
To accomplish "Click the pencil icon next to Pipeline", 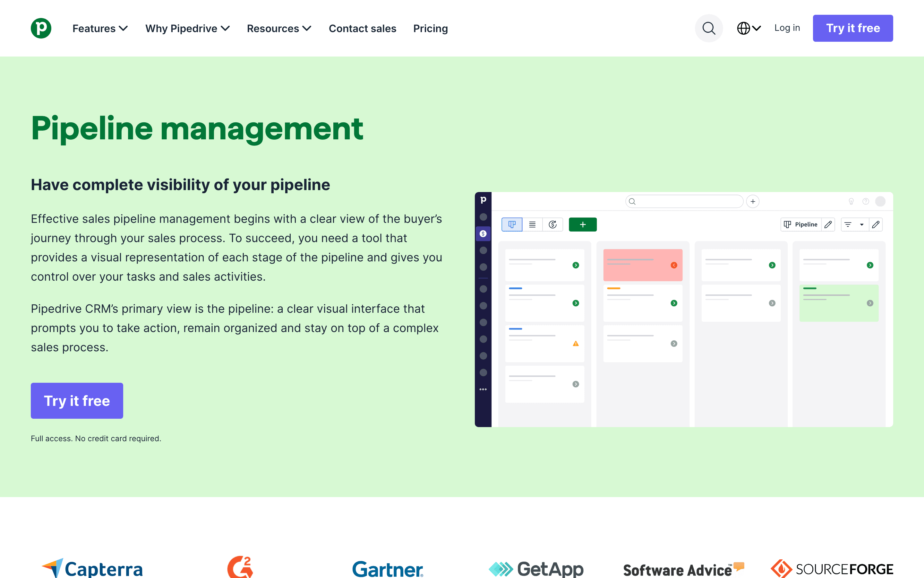I will [828, 224].
